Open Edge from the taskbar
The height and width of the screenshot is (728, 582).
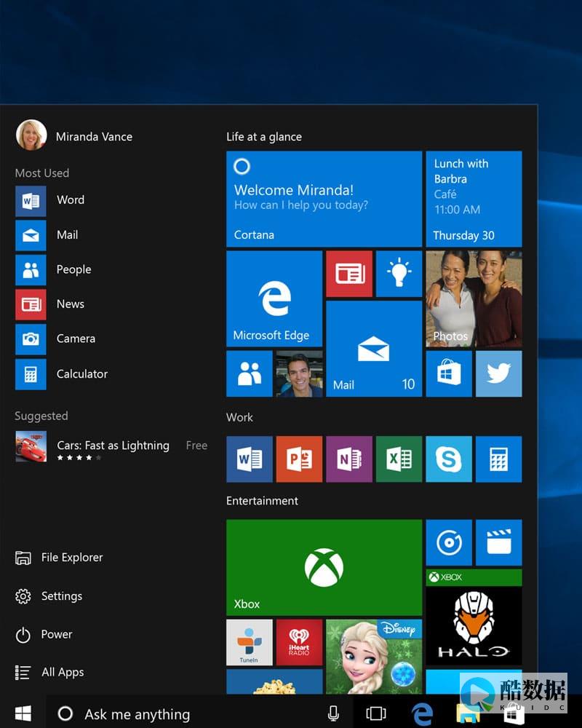coord(422,713)
